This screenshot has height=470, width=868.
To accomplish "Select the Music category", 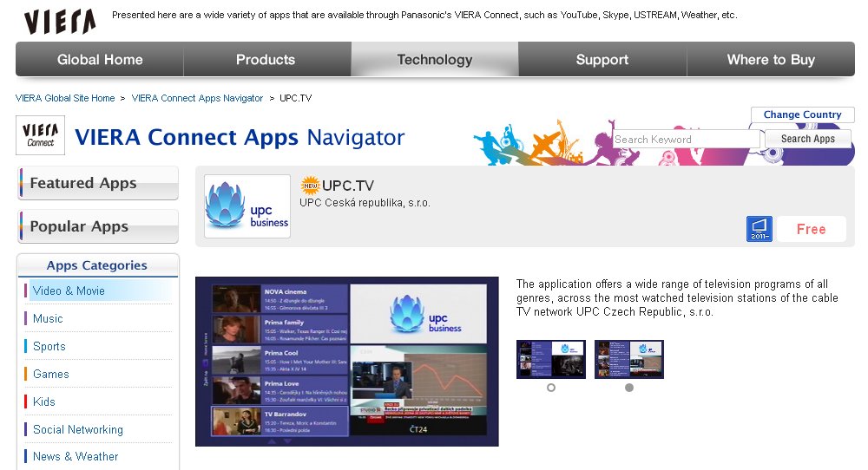I will (98, 318).
